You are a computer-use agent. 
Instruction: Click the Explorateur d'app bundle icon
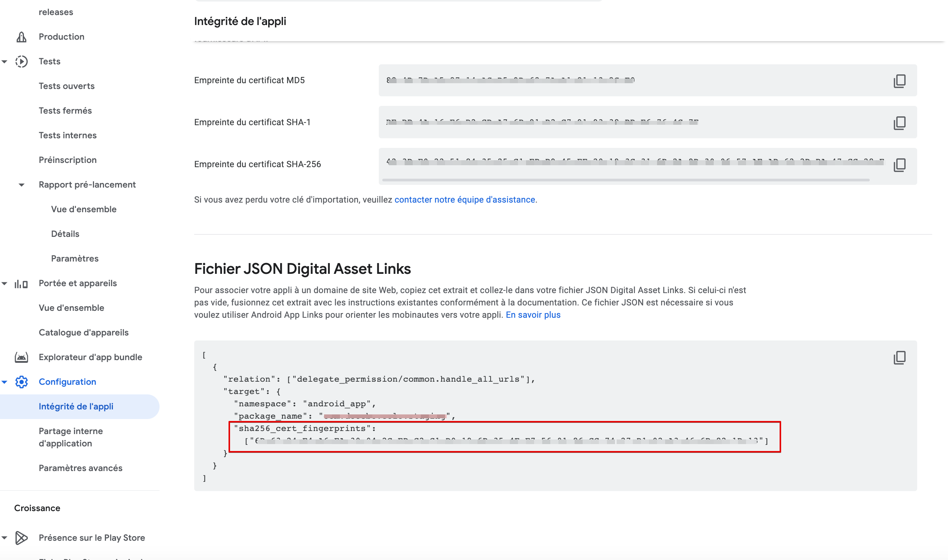pyautogui.click(x=22, y=357)
